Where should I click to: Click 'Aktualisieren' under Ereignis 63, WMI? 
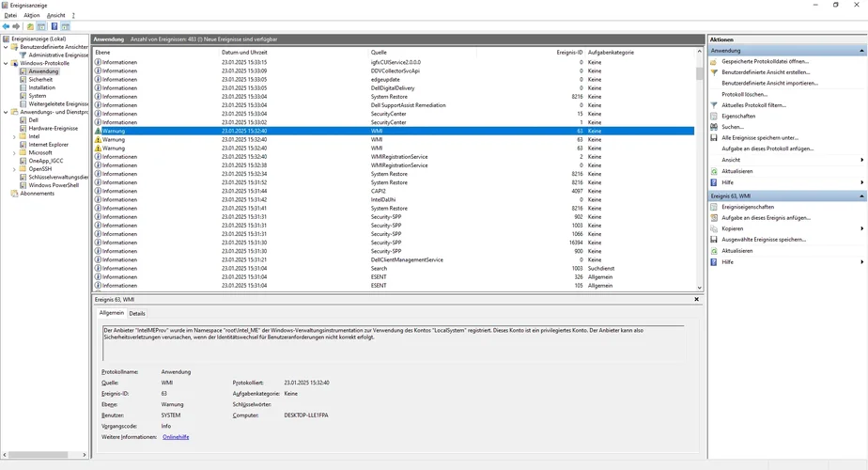[x=736, y=251]
